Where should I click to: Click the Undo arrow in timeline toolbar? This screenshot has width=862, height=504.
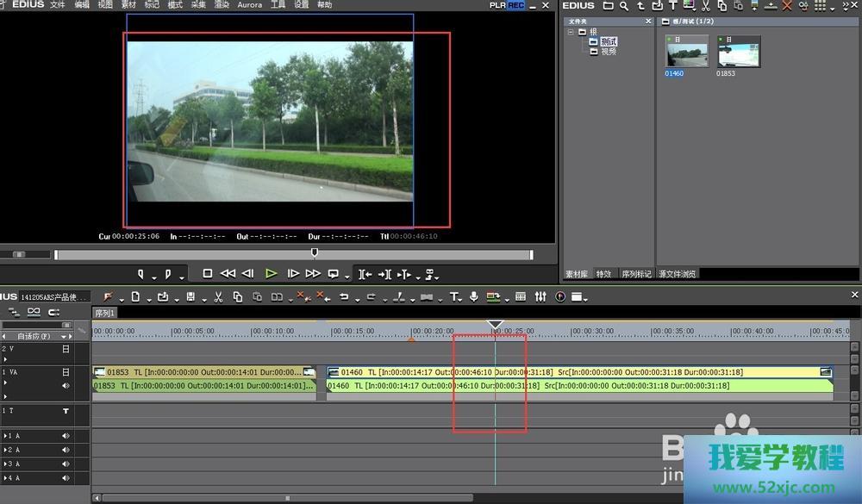point(344,297)
